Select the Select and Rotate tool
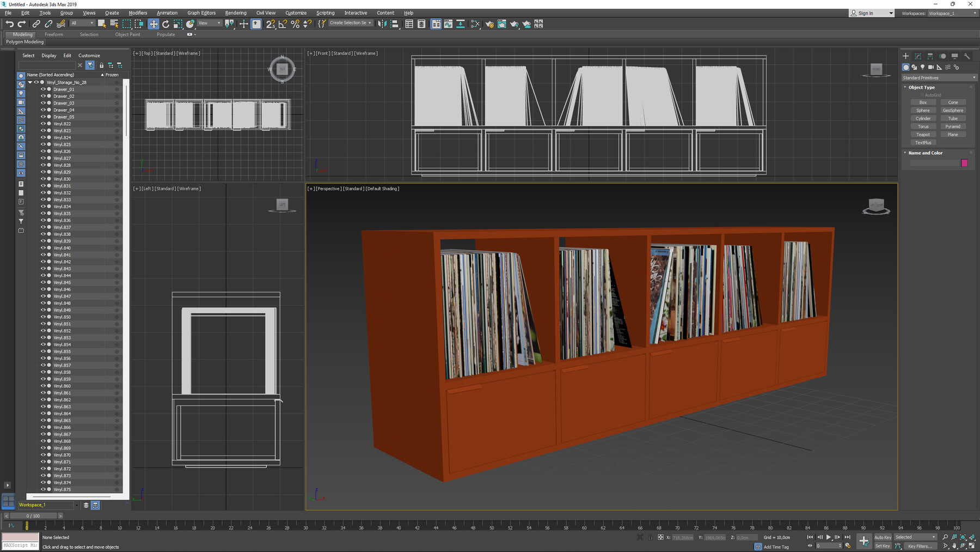 click(166, 23)
